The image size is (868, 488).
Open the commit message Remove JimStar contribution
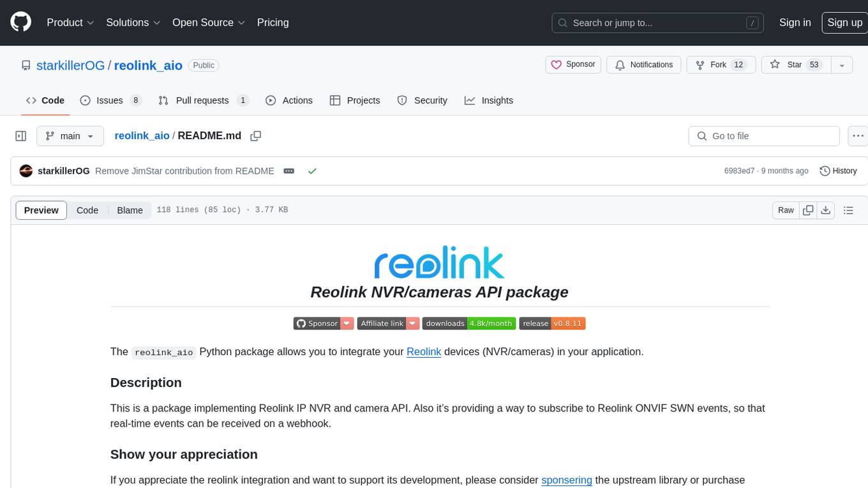[x=184, y=171]
